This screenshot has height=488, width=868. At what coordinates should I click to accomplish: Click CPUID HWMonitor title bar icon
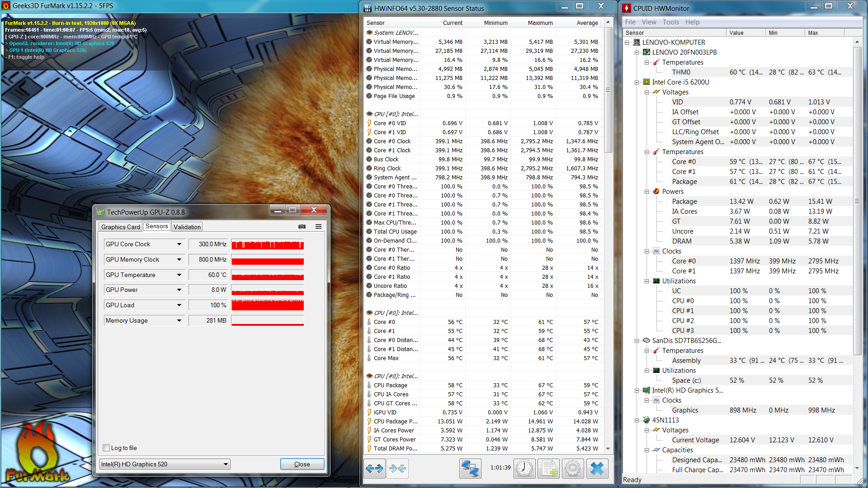[627, 8]
